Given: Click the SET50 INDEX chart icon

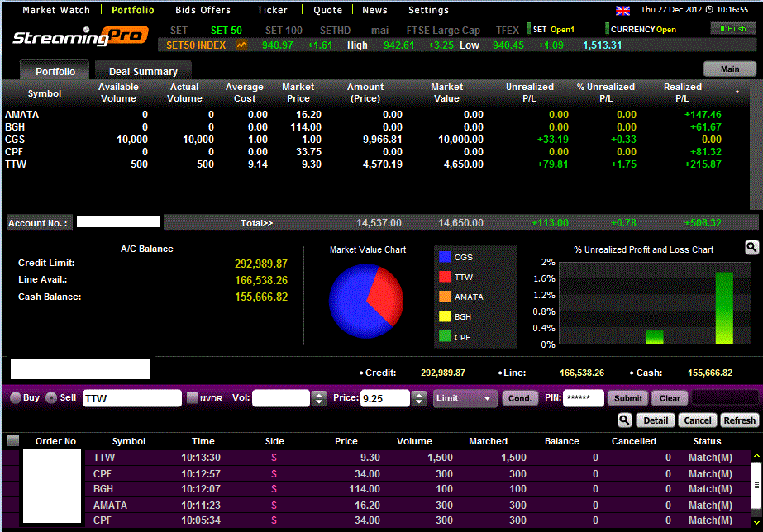Looking at the screenshot, I should click(241, 45).
